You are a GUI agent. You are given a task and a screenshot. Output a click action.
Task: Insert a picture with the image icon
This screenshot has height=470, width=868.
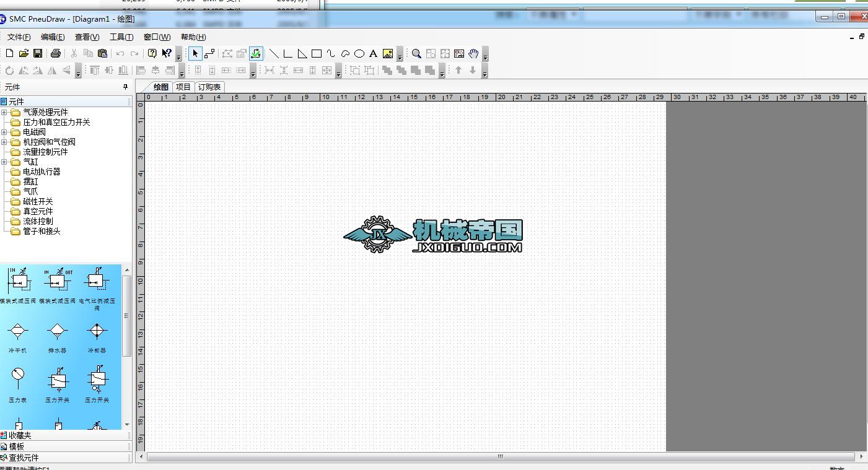pyautogui.click(x=388, y=54)
